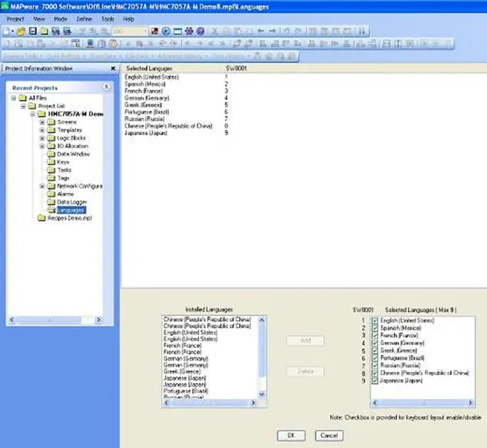This screenshot has width=487, height=448.
Task: Select Data Logger in the project tree
Action: click(72, 202)
